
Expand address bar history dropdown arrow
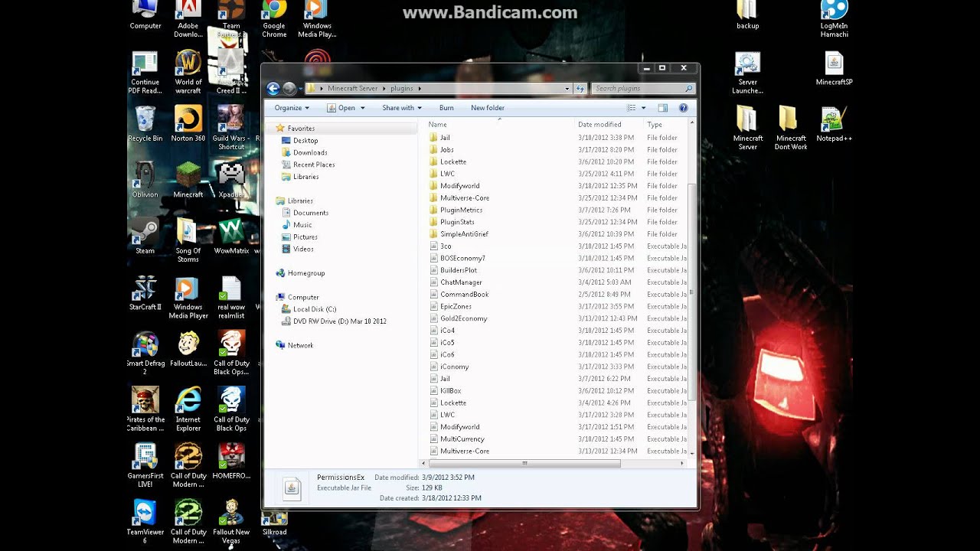pyautogui.click(x=567, y=89)
